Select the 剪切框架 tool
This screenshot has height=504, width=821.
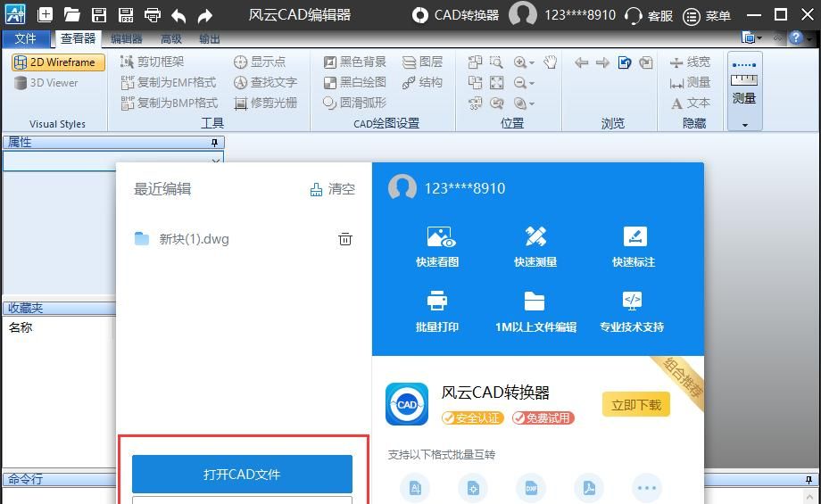coord(153,62)
